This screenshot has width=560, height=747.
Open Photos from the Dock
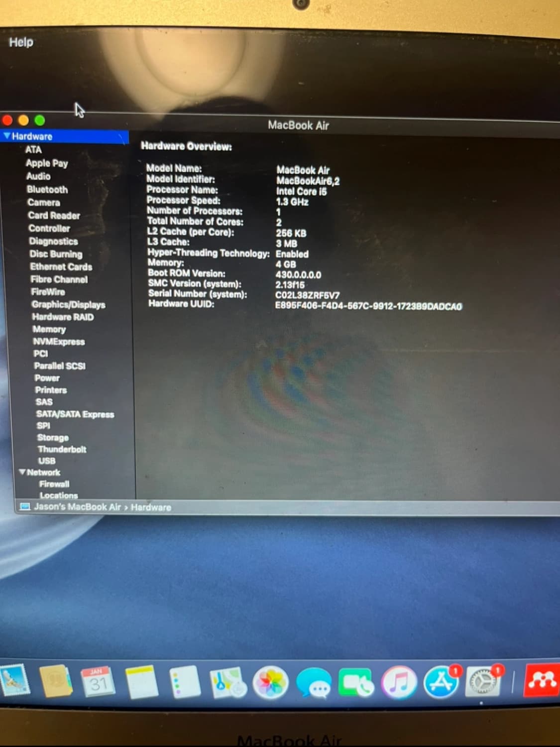(x=270, y=682)
